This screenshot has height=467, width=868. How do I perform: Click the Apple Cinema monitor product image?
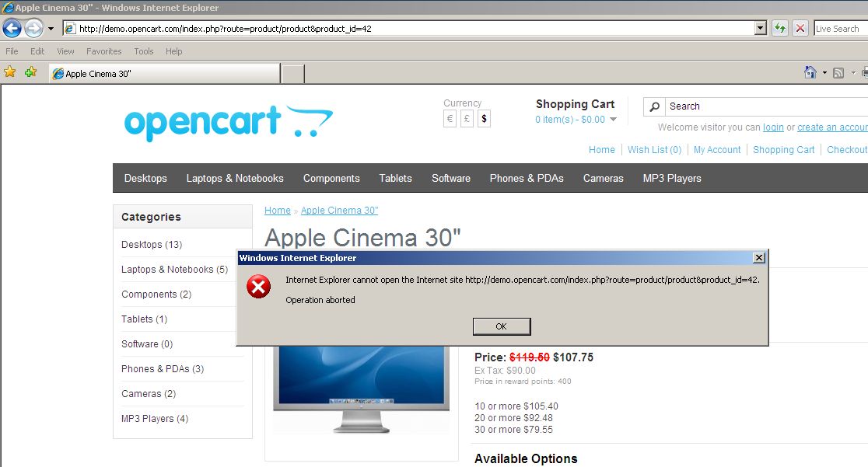(x=362, y=389)
